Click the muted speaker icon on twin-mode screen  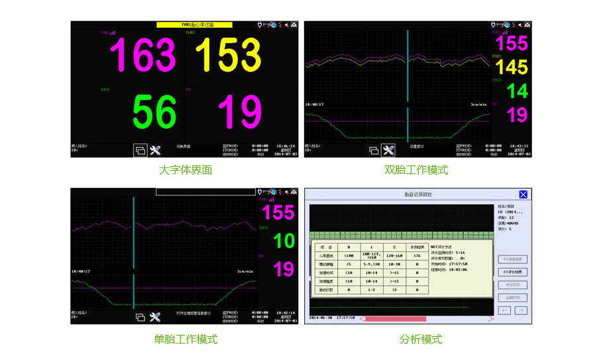[520, 25]
